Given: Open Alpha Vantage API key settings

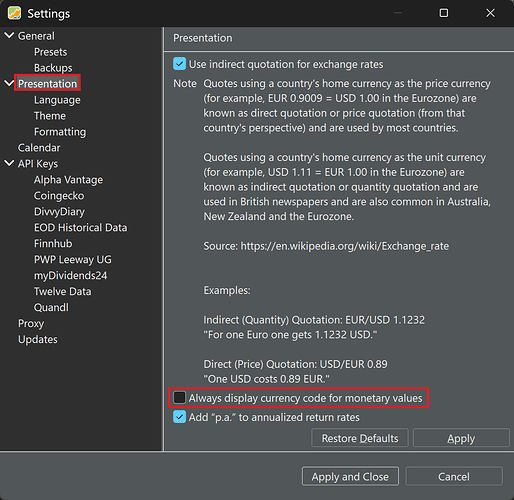Looking at the screenshot, I should click(68, 180).
